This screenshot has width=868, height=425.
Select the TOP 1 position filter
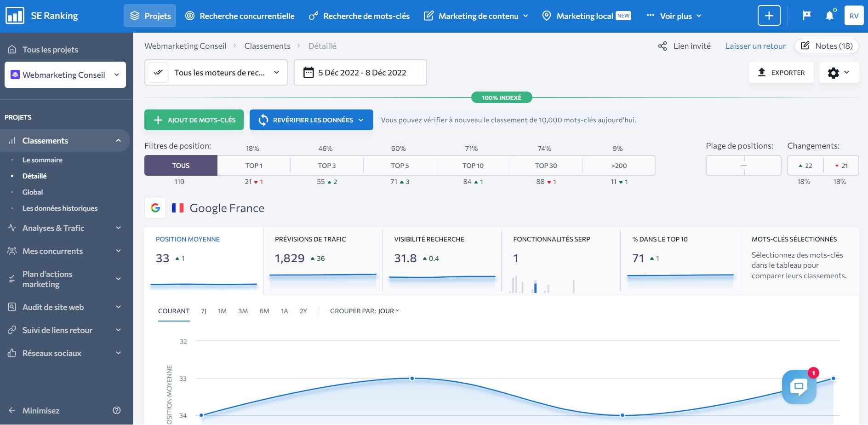point(254,165)
